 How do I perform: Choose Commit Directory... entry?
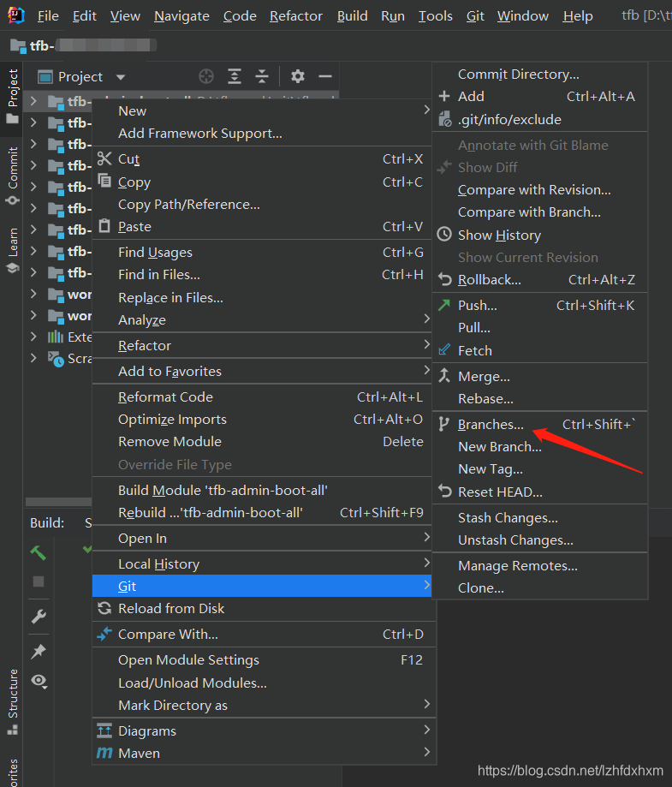coord(540,75)
